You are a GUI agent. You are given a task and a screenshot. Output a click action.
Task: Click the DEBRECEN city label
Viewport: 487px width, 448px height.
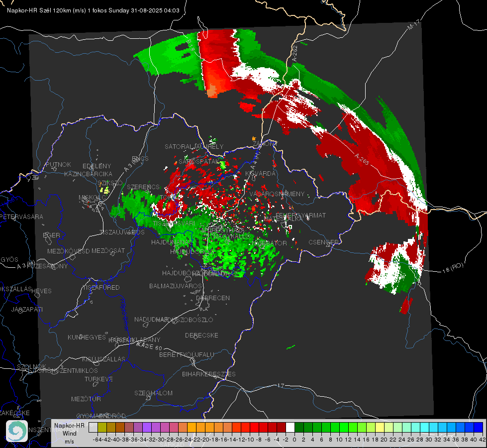pyautogui.click(x=213, y=298)
